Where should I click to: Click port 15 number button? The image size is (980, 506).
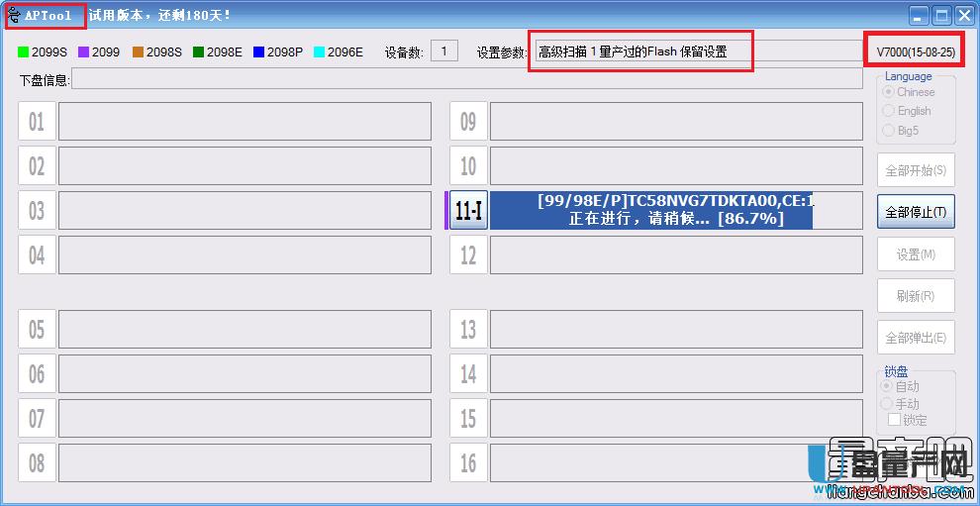click(469, 419)
